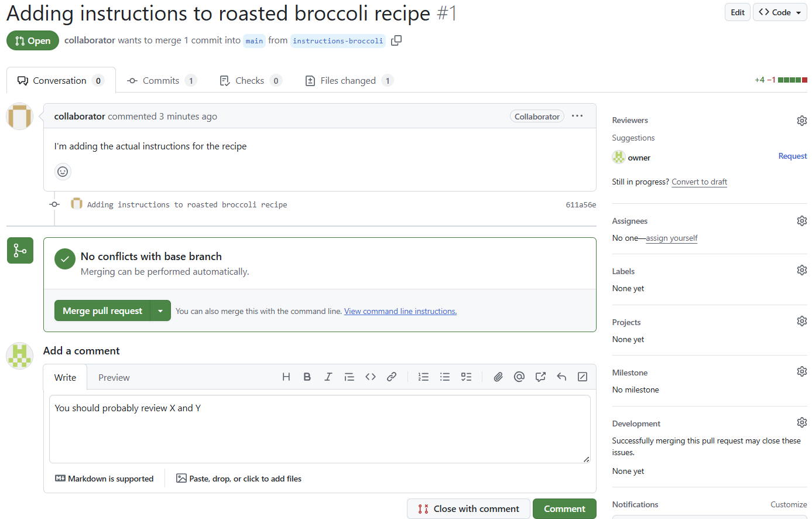Copy the instructions-broccoli branch name
The width and height of the screenshot is (812, 519).
(x=396, y=40)
